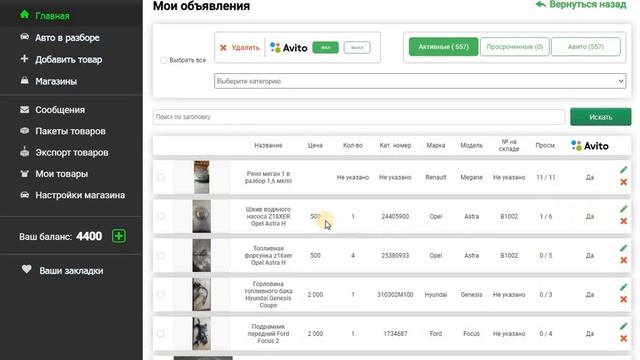Select checkbox for Шкив водяного насоса row

161,216
